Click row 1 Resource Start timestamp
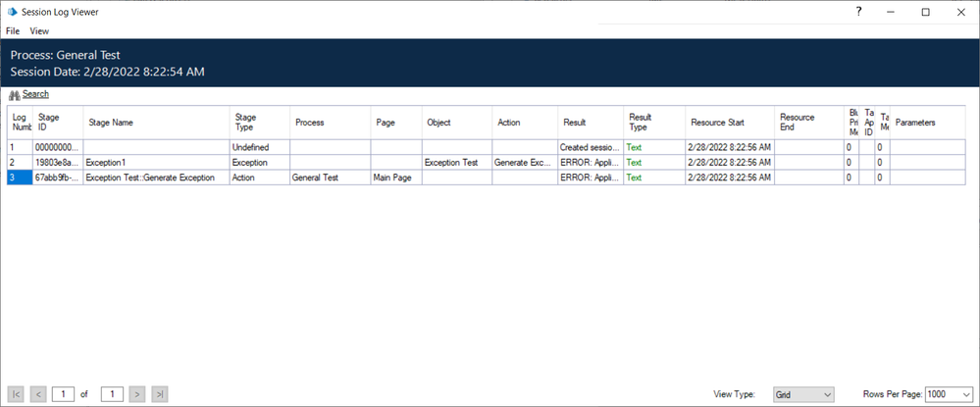Image resolution: width=980 pixels, height=407 pixels. (730, 147)
